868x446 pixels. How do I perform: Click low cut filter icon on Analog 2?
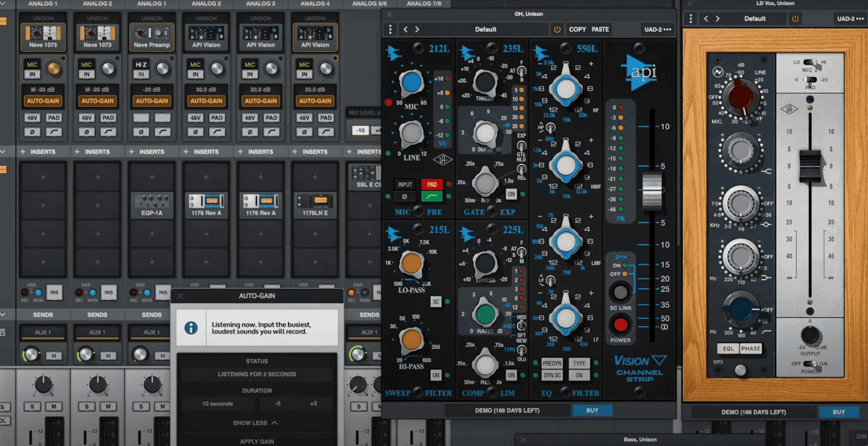[x=108, y=132]
